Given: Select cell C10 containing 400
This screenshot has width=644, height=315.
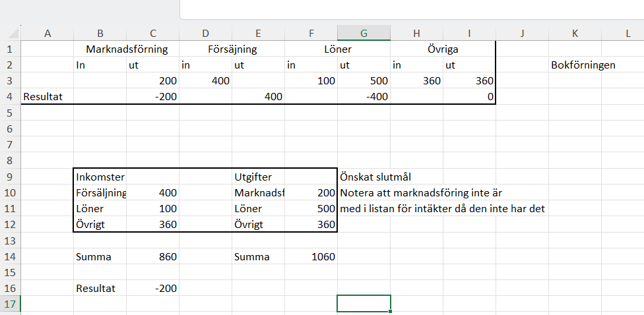Looking at the screenshot, I should click(x=153, y=193).
